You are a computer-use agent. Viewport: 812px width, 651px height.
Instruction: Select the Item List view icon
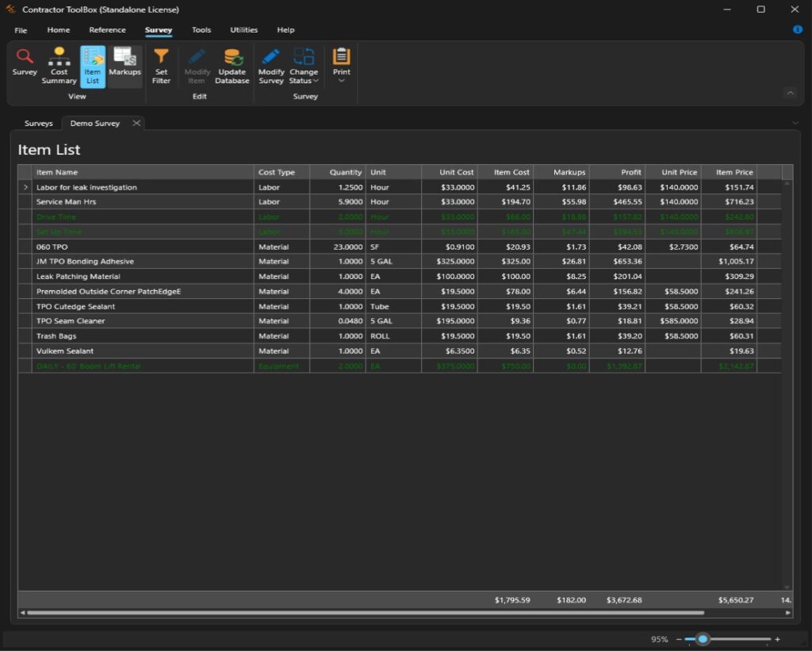click(x=93, y=65)
